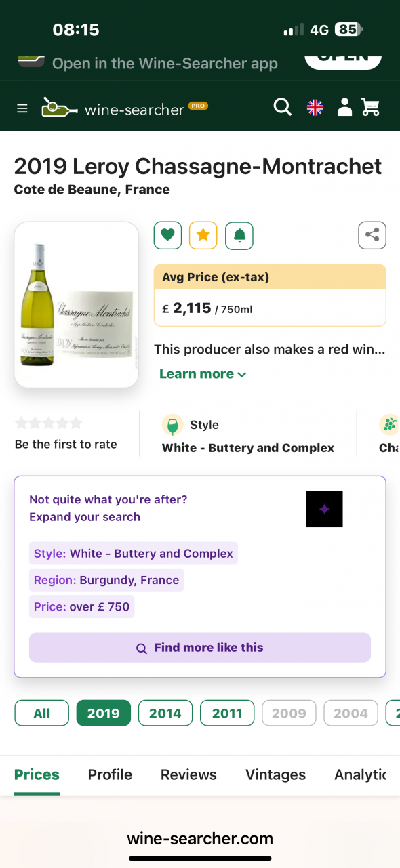The height and width of the screenshot is (868, 400).
Task: Click the Chassagne-Montrachet bottle thumbnail
Action: click(76, 305)
